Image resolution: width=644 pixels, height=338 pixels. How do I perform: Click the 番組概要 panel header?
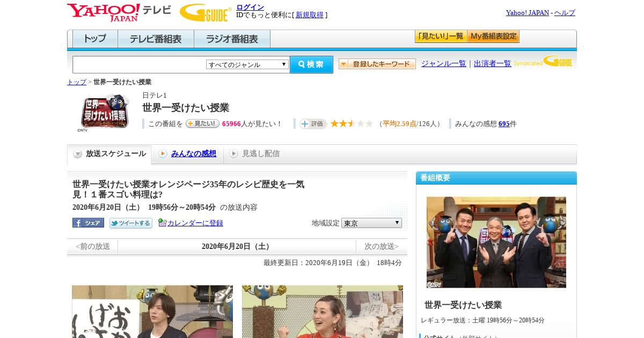coord(496,178)
